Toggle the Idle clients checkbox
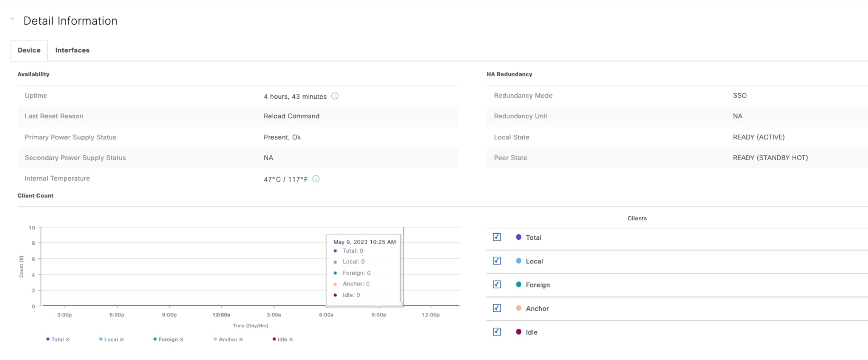The width and height of the screenshot is (868, 360). (497, 332)
